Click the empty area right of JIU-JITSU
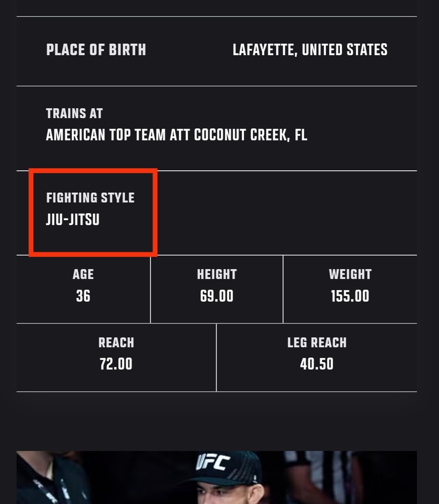The image size is (439, 504). click(287, 213)
